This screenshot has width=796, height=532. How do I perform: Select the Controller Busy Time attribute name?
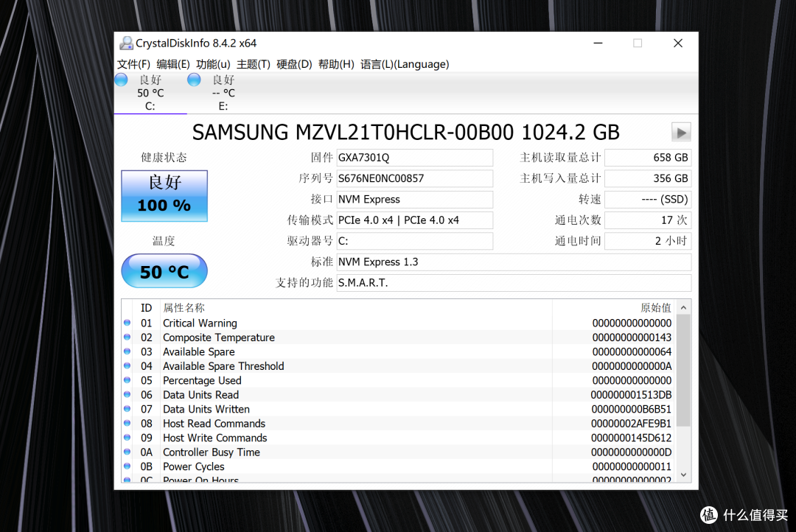tap(212, 452)
